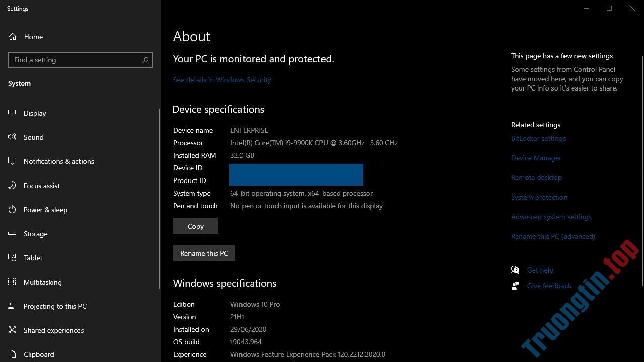Maximize the Settings window
Viewport: 644px width, 362px height.
point(609,8)
